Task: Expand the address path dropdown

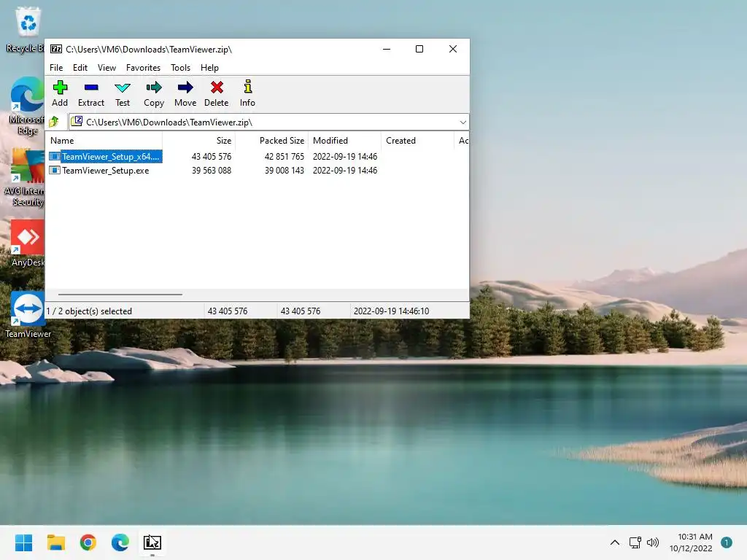Action: 462,122
